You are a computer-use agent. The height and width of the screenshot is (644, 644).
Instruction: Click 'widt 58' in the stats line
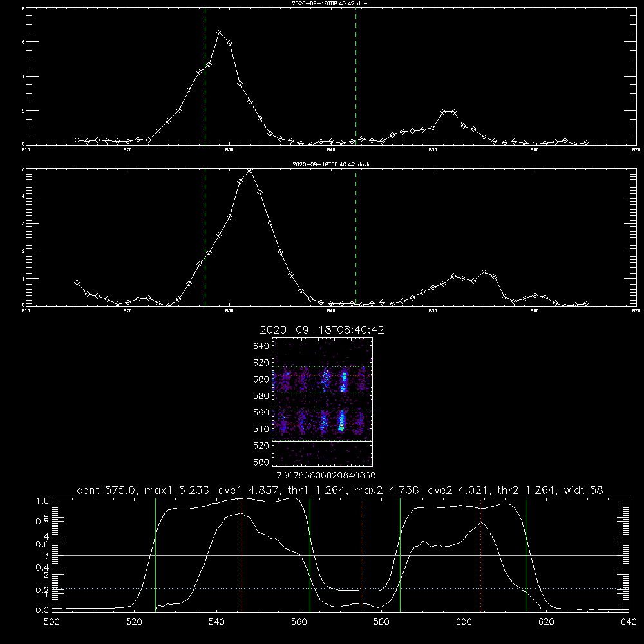[583, 490]
